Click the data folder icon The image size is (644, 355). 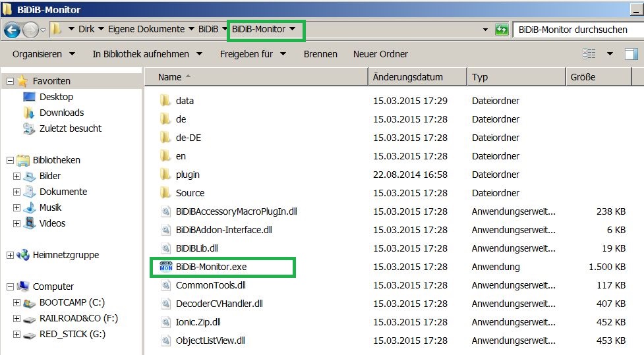(165, 101)
